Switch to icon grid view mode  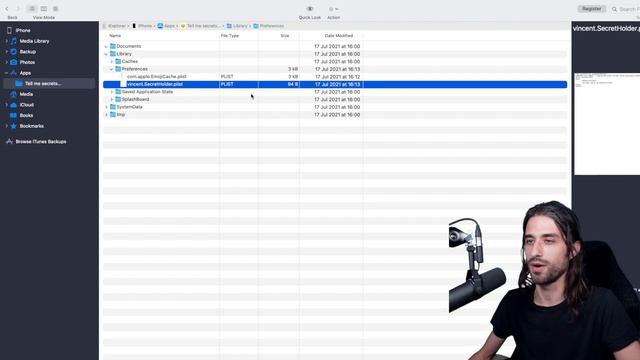pyautogui.click(x=56, y=9)
